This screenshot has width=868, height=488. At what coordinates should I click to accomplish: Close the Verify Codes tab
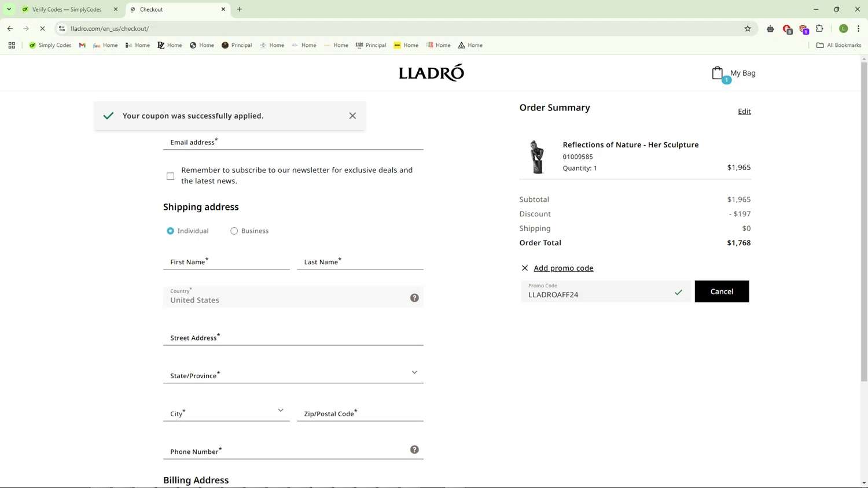(116, 9)
